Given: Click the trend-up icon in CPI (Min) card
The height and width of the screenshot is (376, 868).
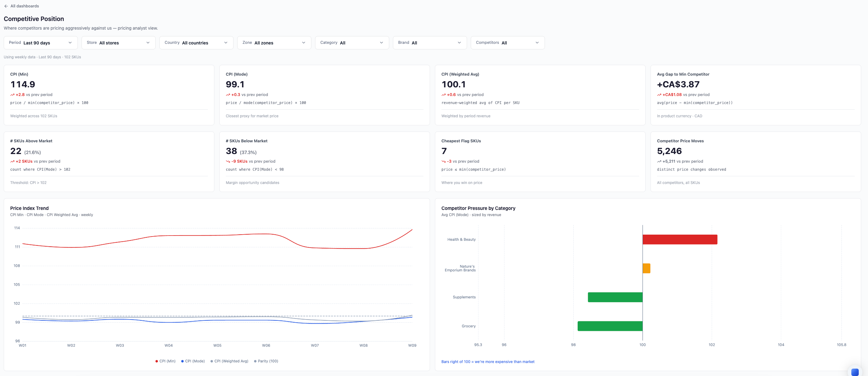Looking at the screenshot, I should point(12,95).
